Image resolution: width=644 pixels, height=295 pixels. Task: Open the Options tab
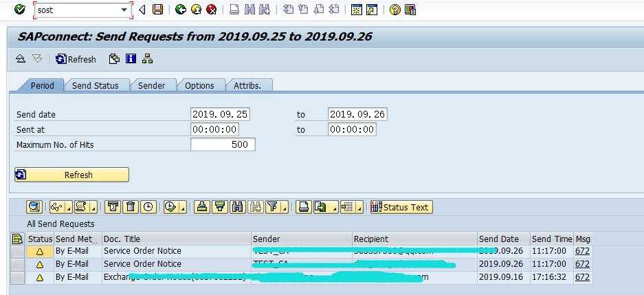pos(199,85)
